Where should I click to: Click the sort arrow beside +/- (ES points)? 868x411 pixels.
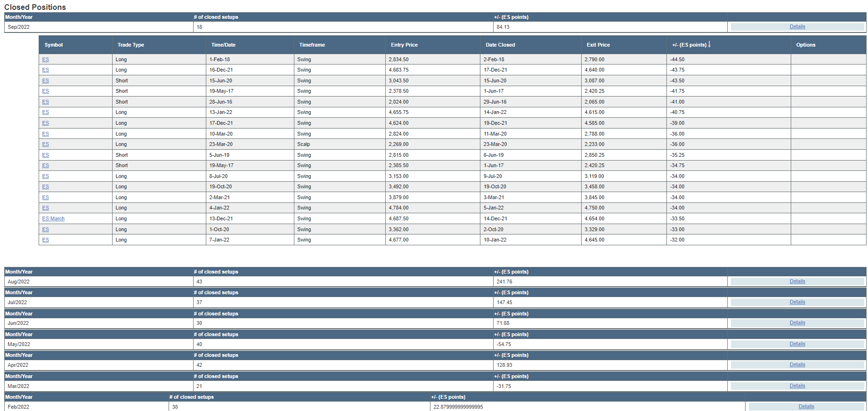click(x=709, y=44)
